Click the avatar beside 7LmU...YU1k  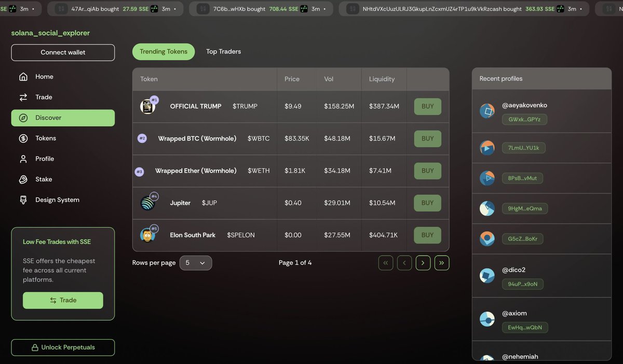pyautogui.click(x=487, y=148)
